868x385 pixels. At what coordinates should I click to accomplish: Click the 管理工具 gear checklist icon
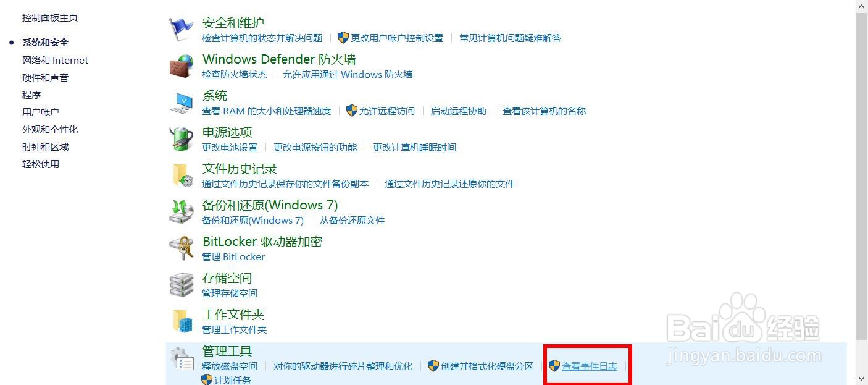pos(182,358)
